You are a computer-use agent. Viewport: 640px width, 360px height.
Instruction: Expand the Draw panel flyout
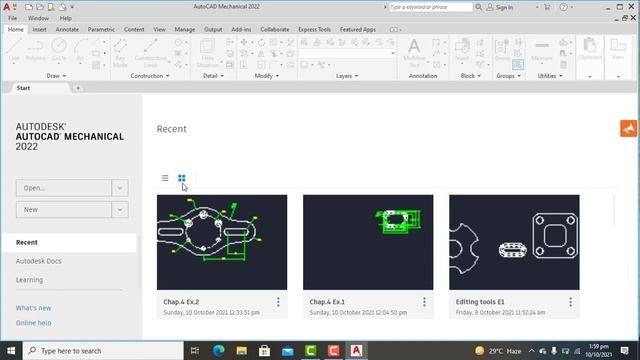point(56,76)
